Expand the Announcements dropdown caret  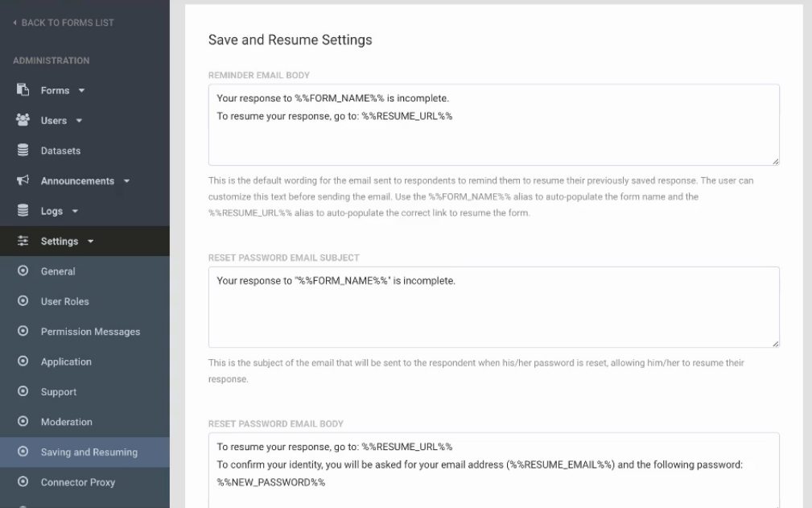point(127,181)
